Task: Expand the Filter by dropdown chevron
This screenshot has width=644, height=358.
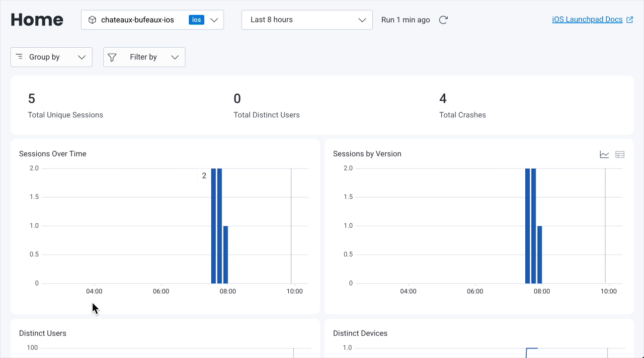Action: pyautogui.click(x=175, y=57)
